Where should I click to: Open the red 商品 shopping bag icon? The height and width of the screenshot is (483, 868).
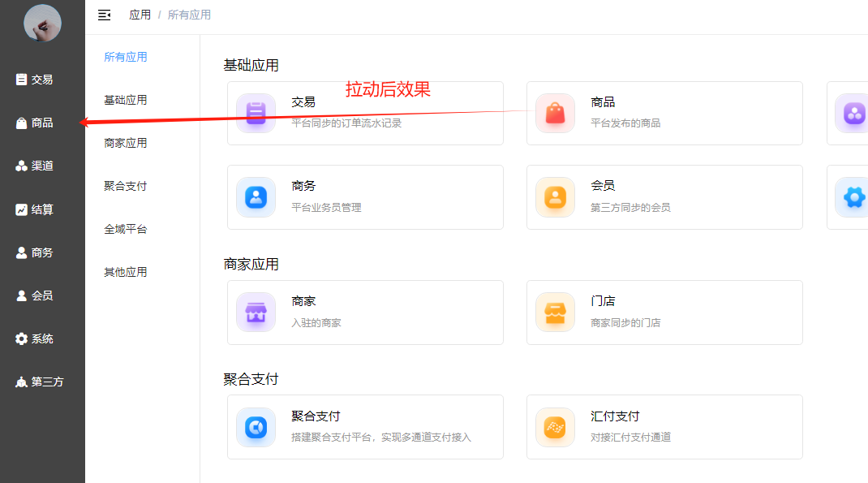click(x=555, y=114)
